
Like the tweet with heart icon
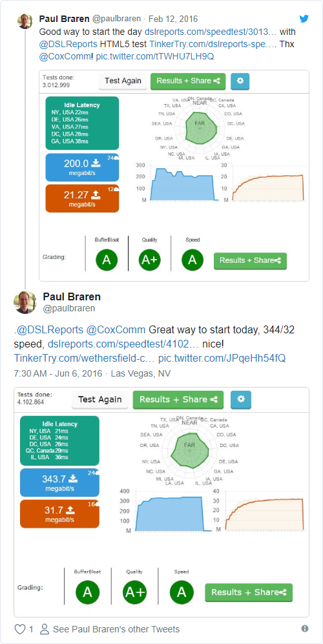[20, 628]
